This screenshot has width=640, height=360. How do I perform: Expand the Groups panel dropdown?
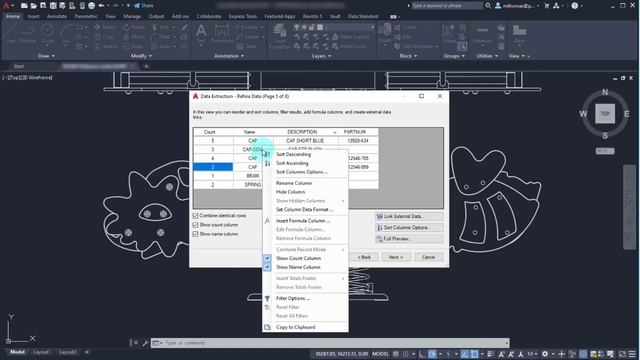click(x=454, y=56)
